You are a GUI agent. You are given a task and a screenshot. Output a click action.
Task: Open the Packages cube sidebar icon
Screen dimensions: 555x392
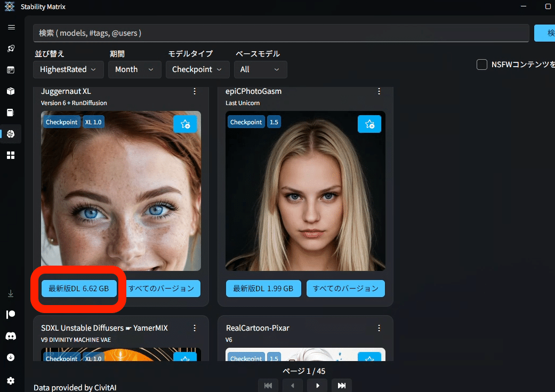pyautogui.click(x=11, y=91)
